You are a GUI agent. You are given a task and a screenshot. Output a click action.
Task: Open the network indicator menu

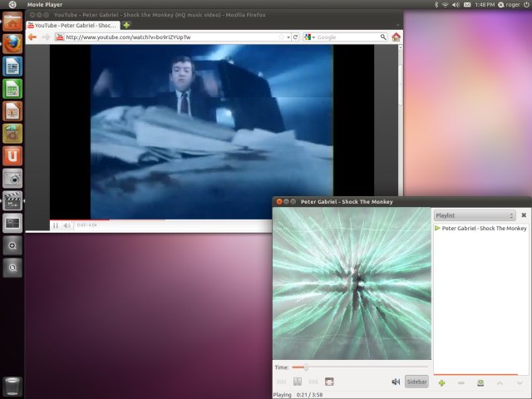coord(446,4)
